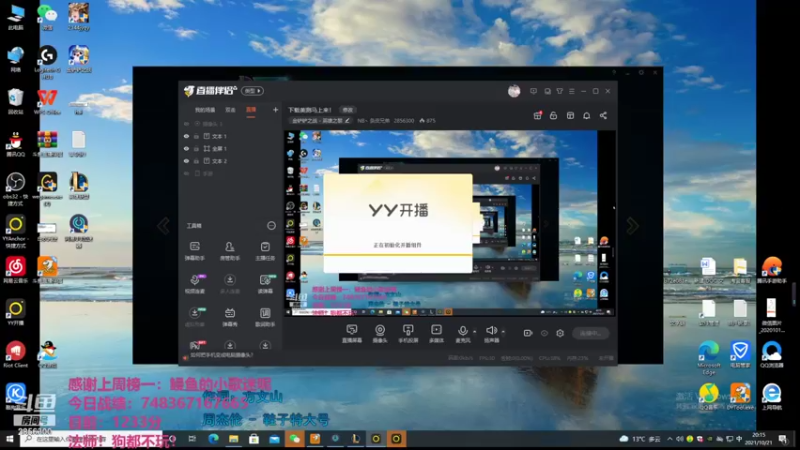
Task: Open settings gear next to the start button
Action: coord(560,333)
